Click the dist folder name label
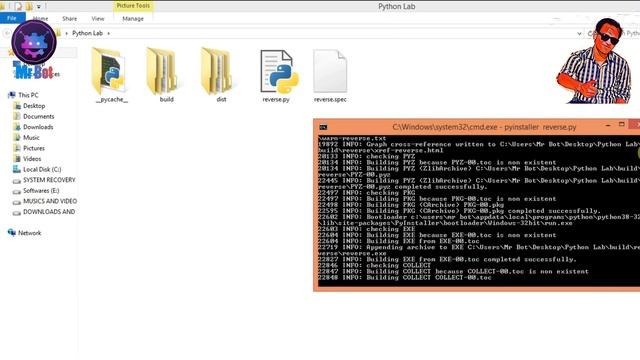Screen dimensions: 640x360 coord(221,99)
